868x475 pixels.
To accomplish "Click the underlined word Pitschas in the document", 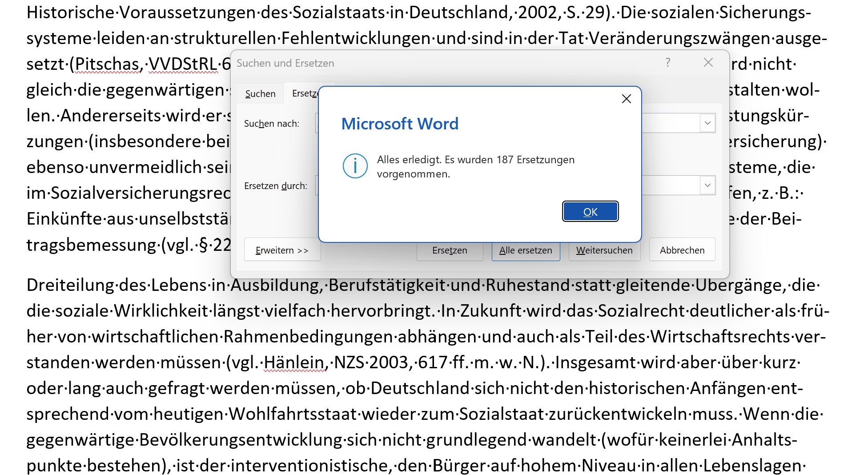I will click(x=107, y=64).
